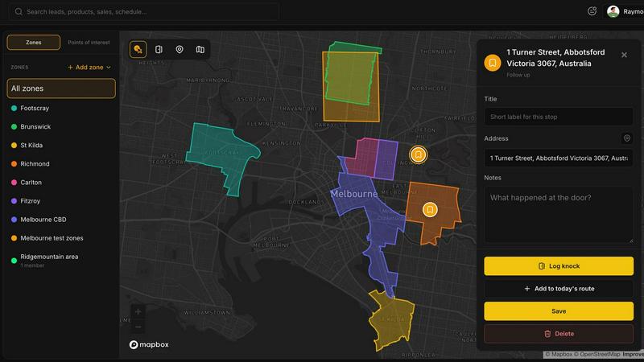Image resolution: width=644 pixels, height=362 pixels.
Task: Select the location pin tool in map toolbar
Action: pos(180,49)
